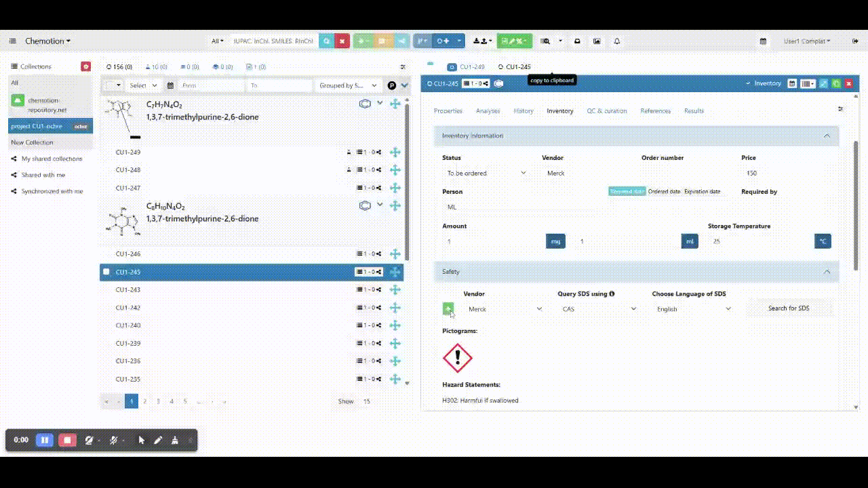Viewport: 868px width, 488px height.
Task: Click the Search for SDS button
Action: point(788,308)
